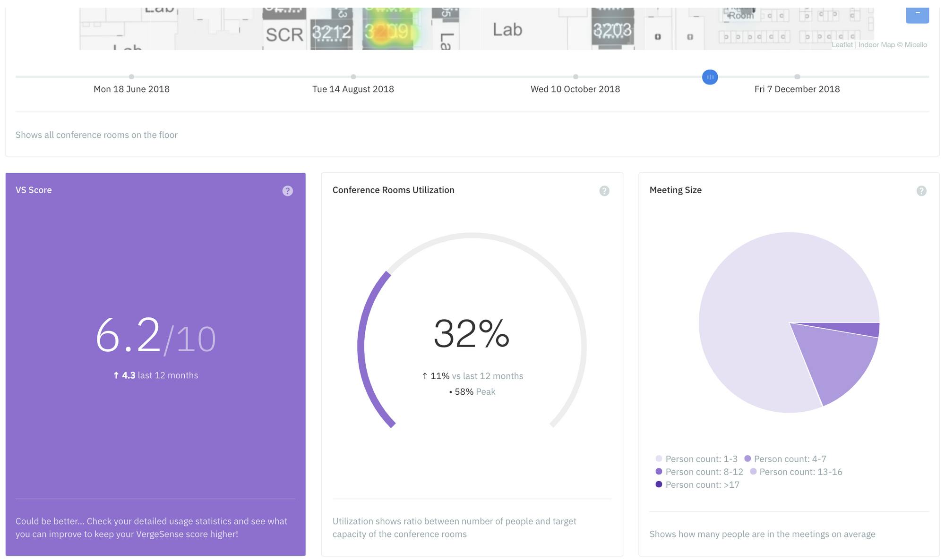Click the Meeting Size help icon
The width and height of the screenshot is (945, 560).
point(921,191)
